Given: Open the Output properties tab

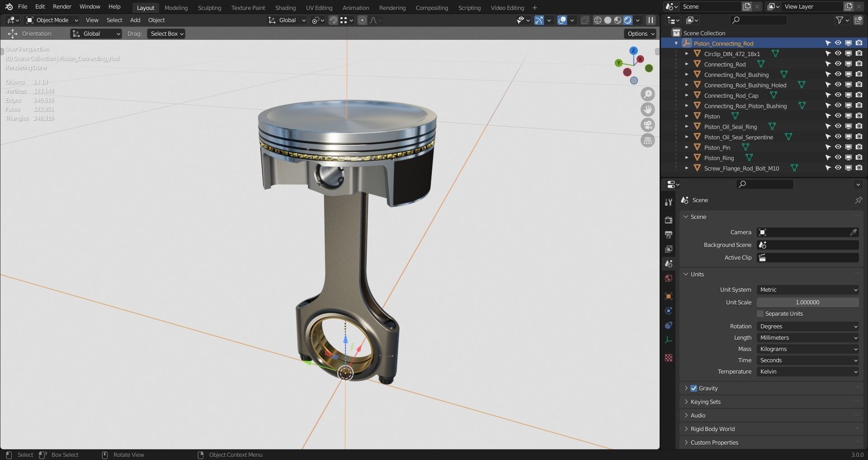Looking at the screenshot, I should point(669,234).
